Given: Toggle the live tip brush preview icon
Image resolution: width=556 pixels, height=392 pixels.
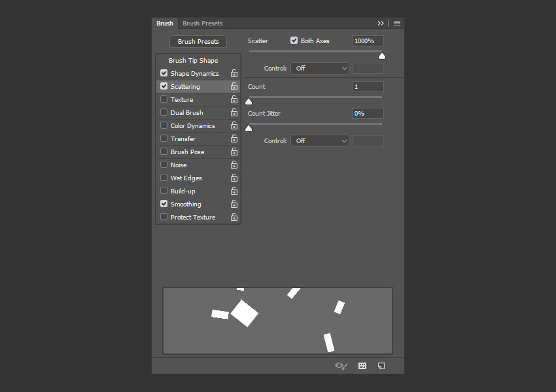Looking at the screenshot, I should coord(341,366).
